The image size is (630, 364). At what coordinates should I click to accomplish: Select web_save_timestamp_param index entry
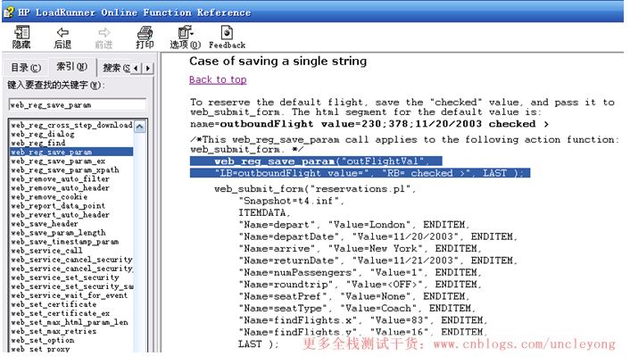(64, 242)
